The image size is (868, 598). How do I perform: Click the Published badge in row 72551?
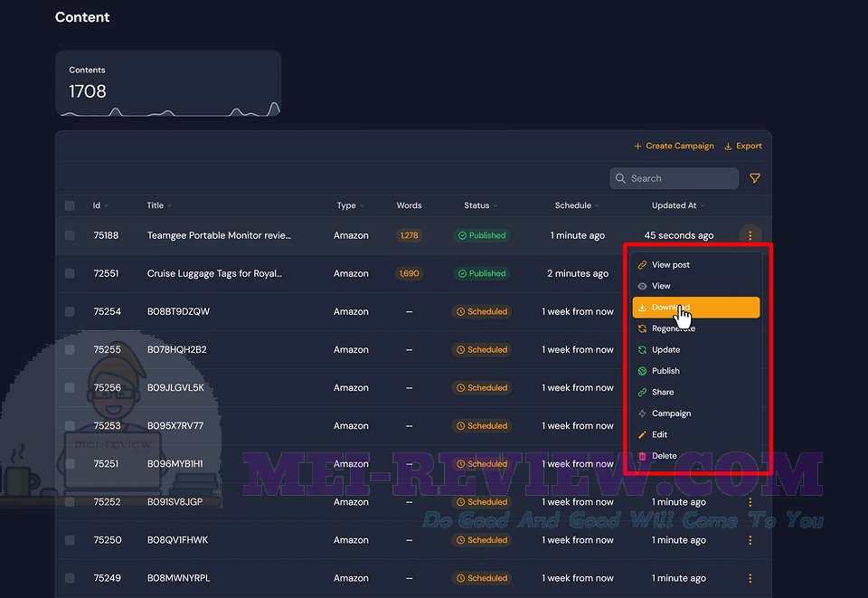[x=482, y=273]
